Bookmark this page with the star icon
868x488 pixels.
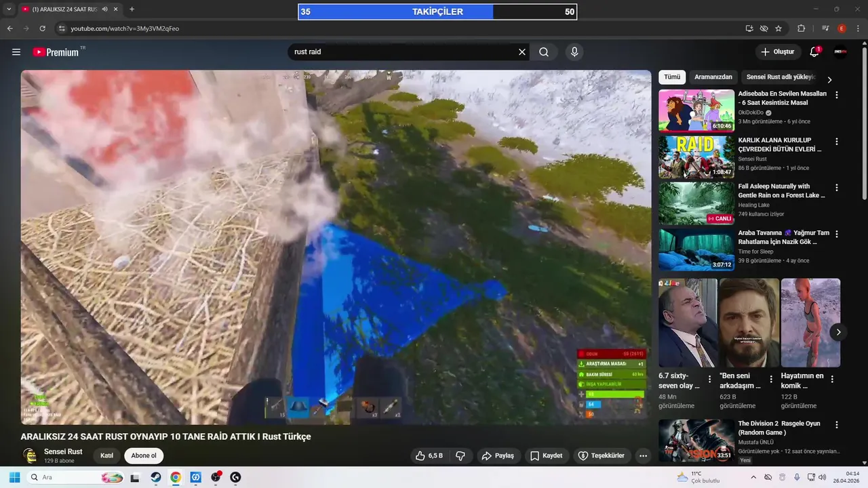pyautogui.click(x=778, y=28)
